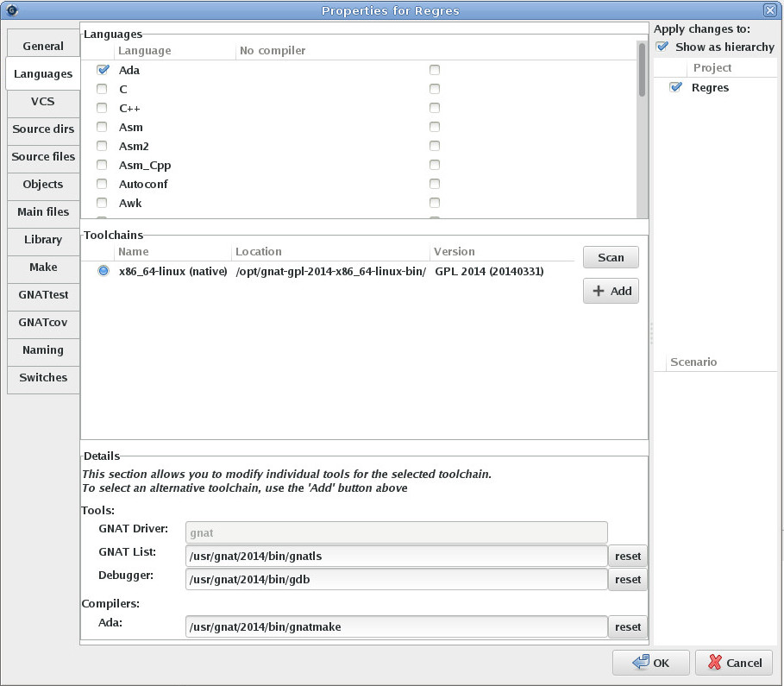
Task: Toggle Show as hierarchy checkbox
Action: tap(662, 47)
